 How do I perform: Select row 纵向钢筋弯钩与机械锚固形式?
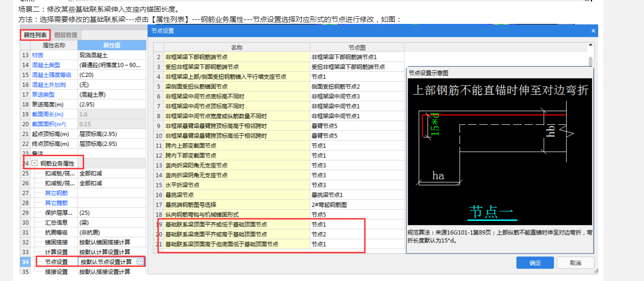[x=279, y=214]
